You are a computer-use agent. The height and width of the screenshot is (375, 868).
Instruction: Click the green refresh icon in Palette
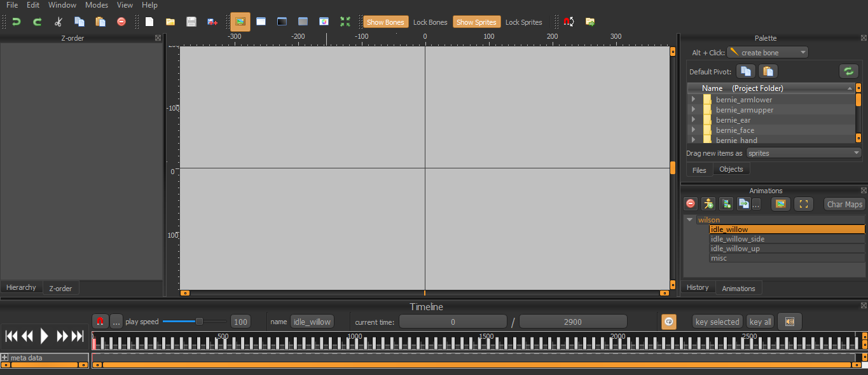click(x=848, y=71)
